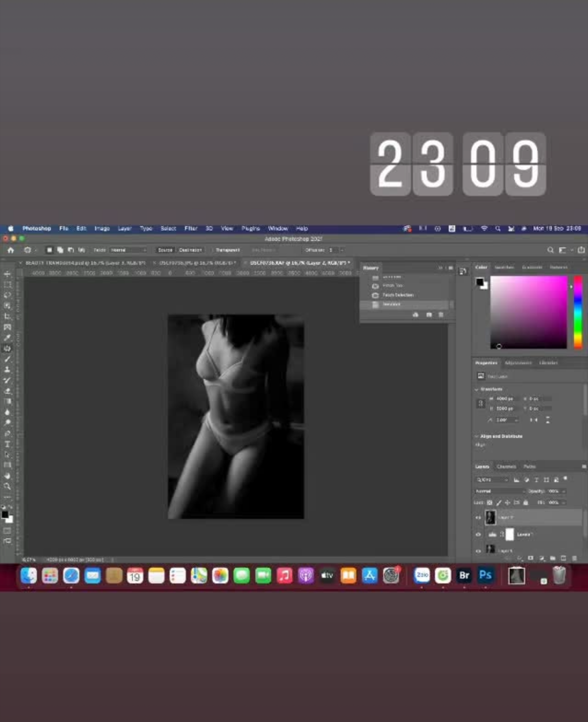Viewport: 588px width, 722px height.
Task: Toggle the Transparent option in options bar
Action: point(227,250)
